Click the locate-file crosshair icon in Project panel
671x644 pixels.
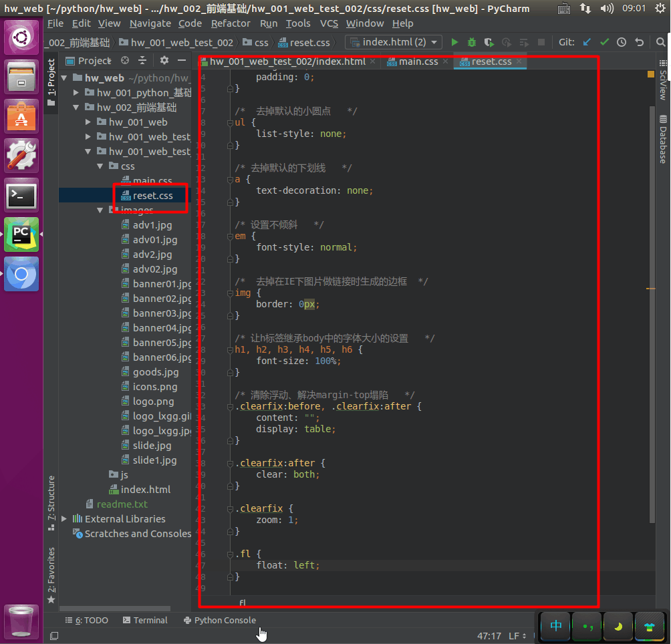(x=124, y=61)
